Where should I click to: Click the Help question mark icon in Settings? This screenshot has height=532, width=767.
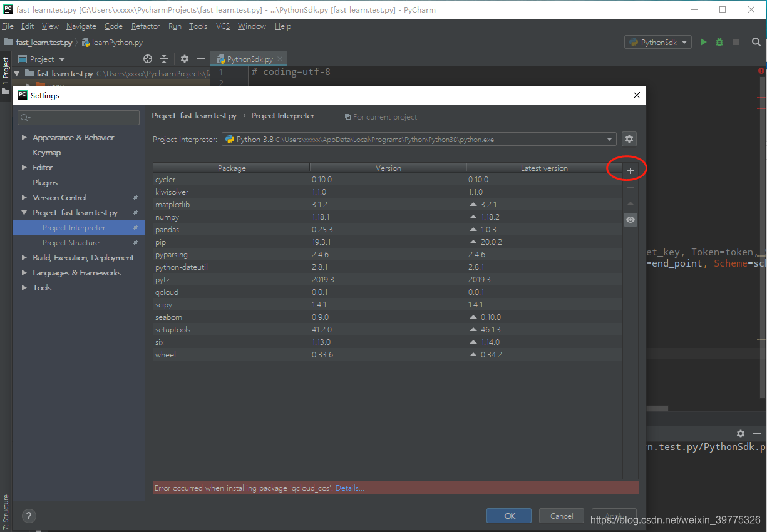pyautogui.click(x=29, y=516)
